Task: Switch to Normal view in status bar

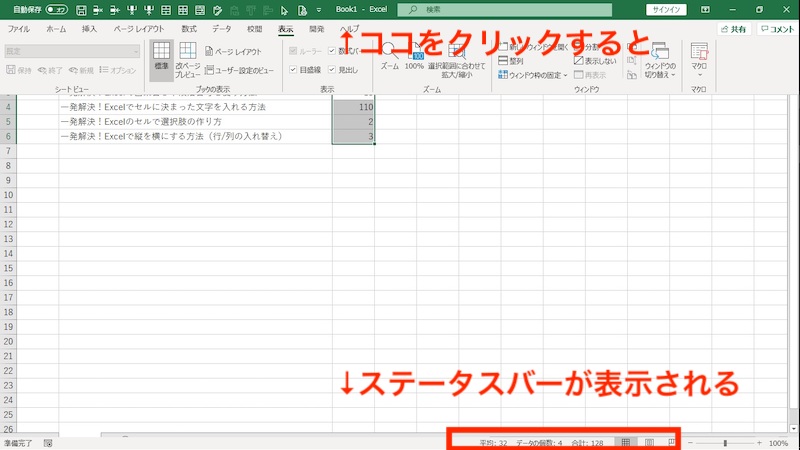Action: tap(626, 442)
